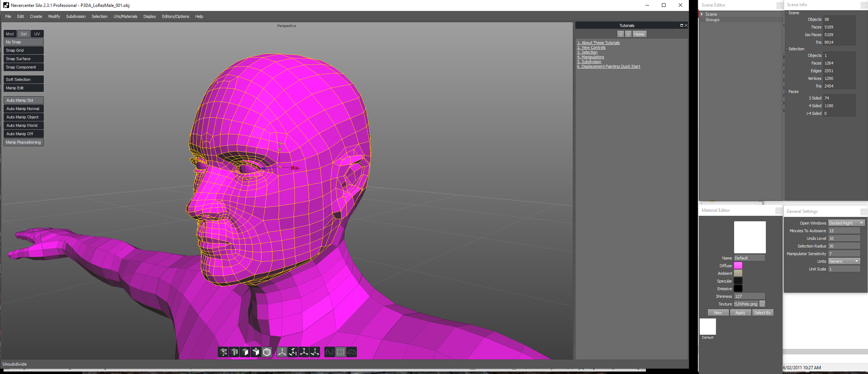This screenshot has height=374, width=868.
Task: Click the Silo application icon in title bar
Action: 6,5
